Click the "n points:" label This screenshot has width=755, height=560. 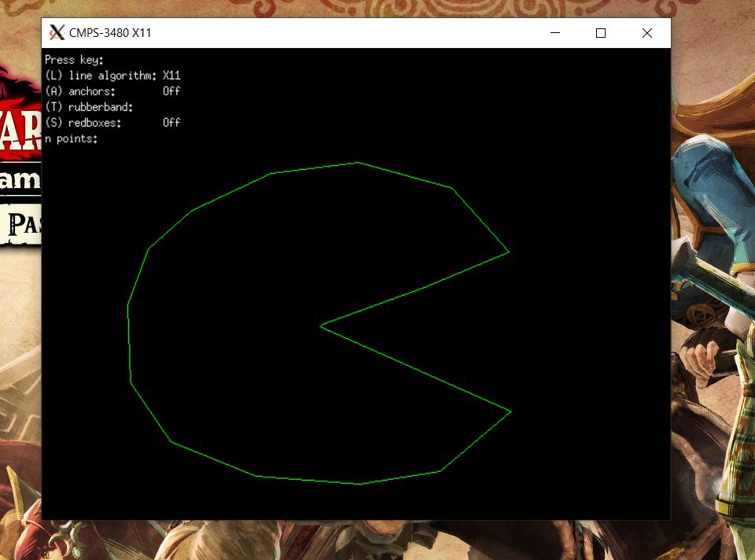pos(72,138)
